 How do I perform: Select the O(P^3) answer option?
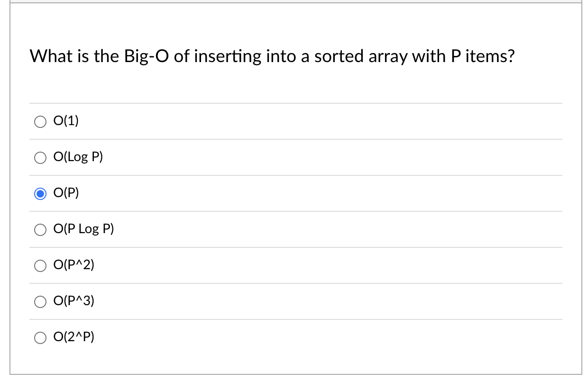click(40, 302)
